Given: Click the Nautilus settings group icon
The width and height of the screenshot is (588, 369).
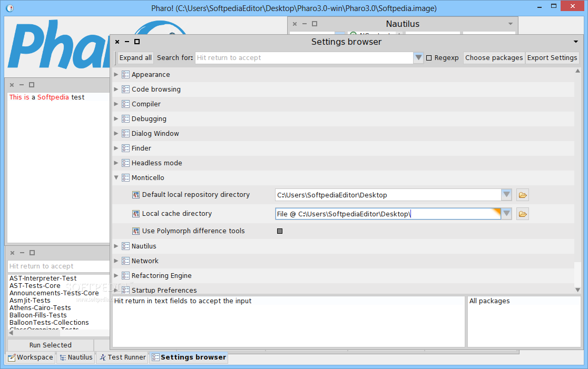Looking at the screenshot, I should [x=125, y=246].
